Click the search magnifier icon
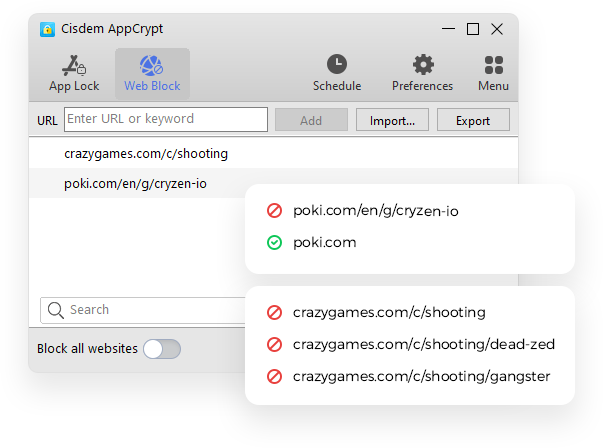603x448 pixels. pyautogui.click(x=56, y=310)
